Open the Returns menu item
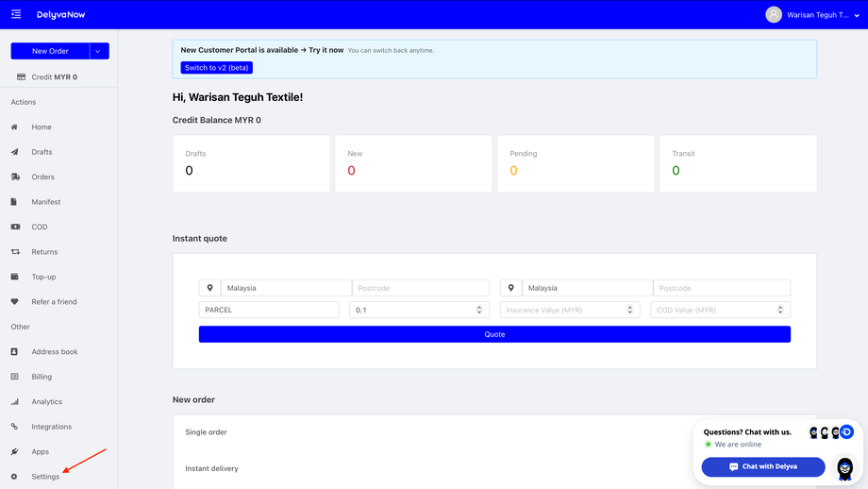Image resolution: width=868 pixels, height=489 pixels. tap(44, 251)
